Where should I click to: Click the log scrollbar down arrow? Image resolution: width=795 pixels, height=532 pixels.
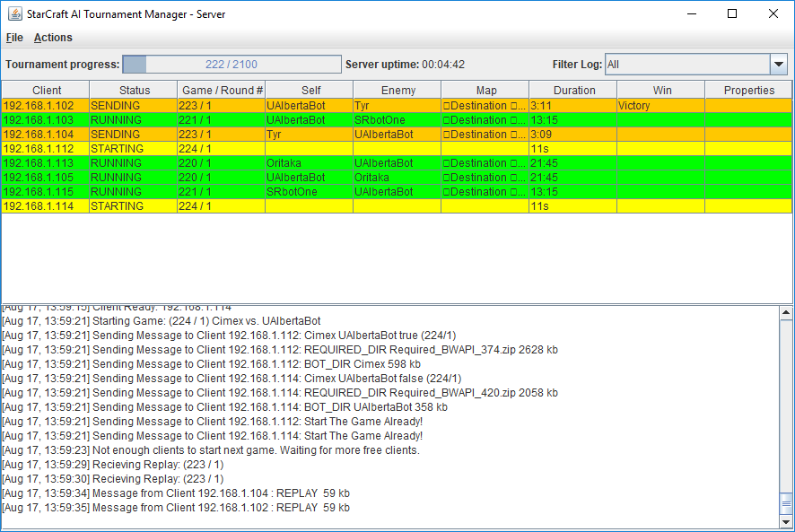coord(786,522)
